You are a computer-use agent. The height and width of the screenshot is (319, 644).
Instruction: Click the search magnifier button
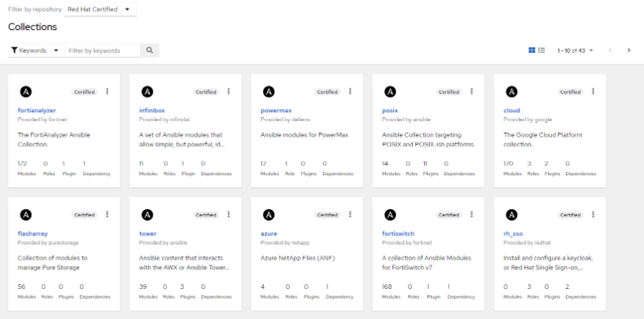coord(150,50)
